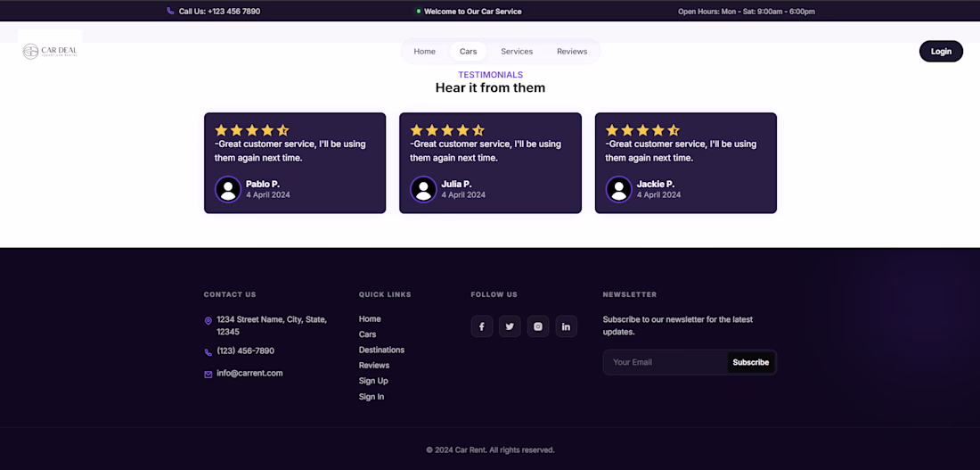Click the Subscribe to our newsletter description
Screen dimensions: 980x470
coord(677,326)
